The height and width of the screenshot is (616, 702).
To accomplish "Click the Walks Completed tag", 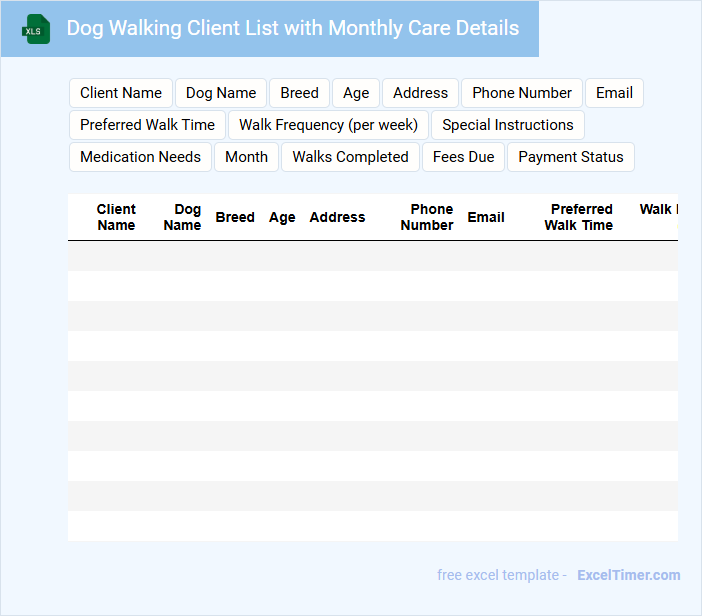I will tap(350, 157).
